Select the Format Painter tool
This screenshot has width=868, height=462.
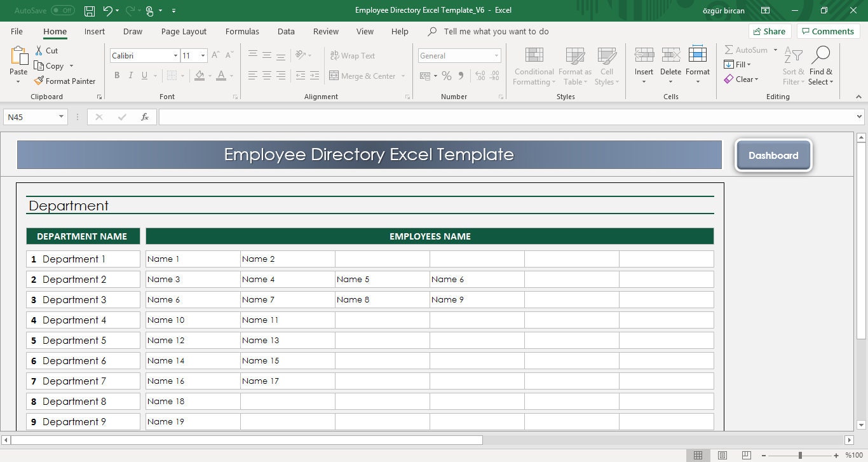point(65,81)
